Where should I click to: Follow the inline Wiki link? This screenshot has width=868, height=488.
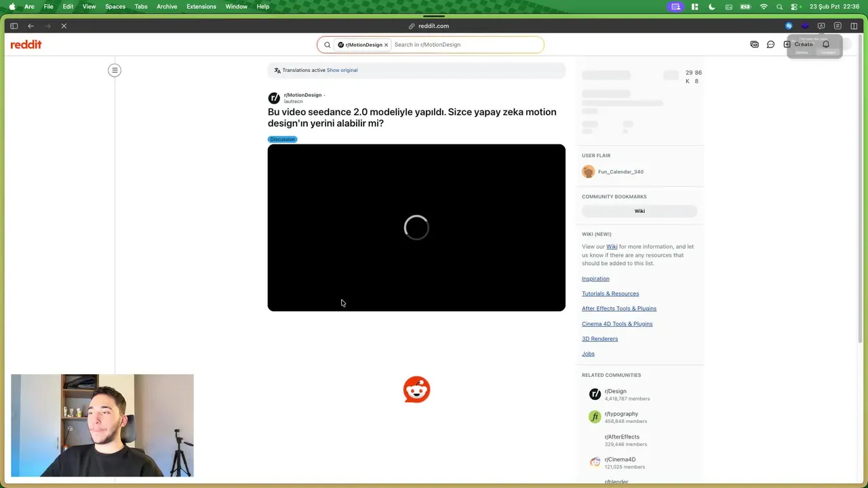(612, 247)
